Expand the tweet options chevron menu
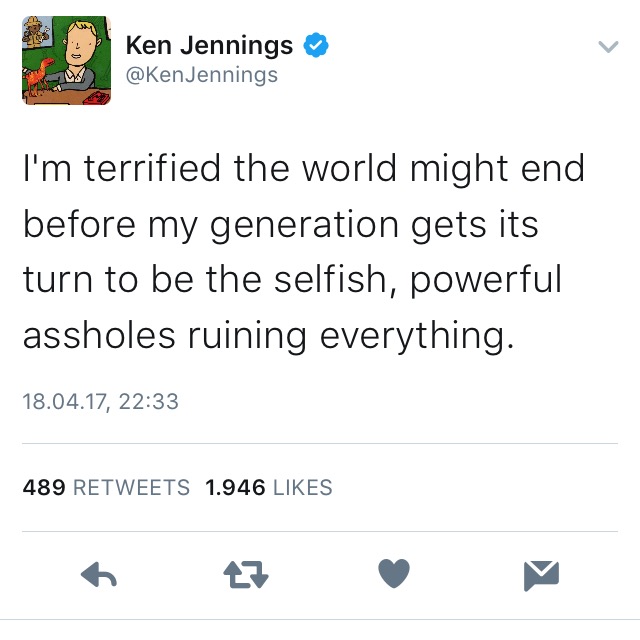 pyautogui.click(x=606, y=46)
